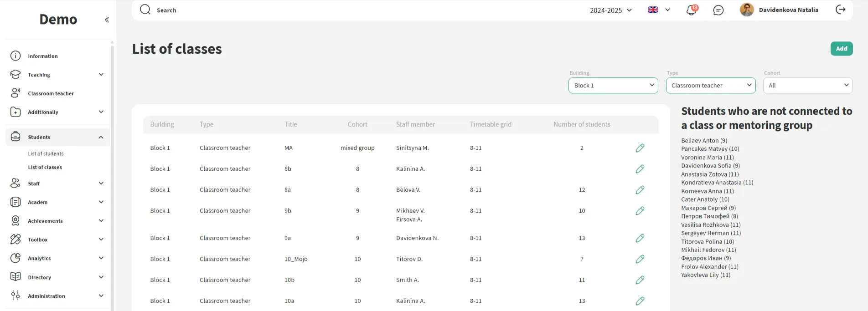
Task: Click the edit pencil for class MA
Action: coord(640,148)
